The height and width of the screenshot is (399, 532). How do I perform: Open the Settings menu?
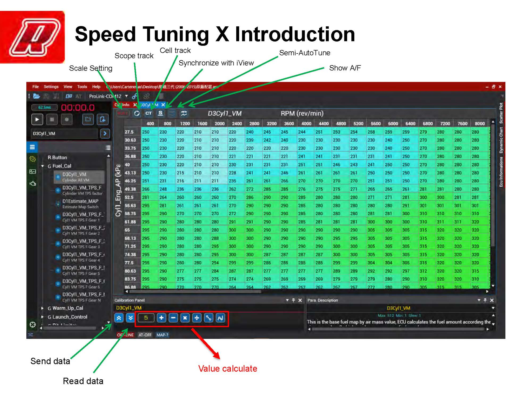[x=51, y=87]
